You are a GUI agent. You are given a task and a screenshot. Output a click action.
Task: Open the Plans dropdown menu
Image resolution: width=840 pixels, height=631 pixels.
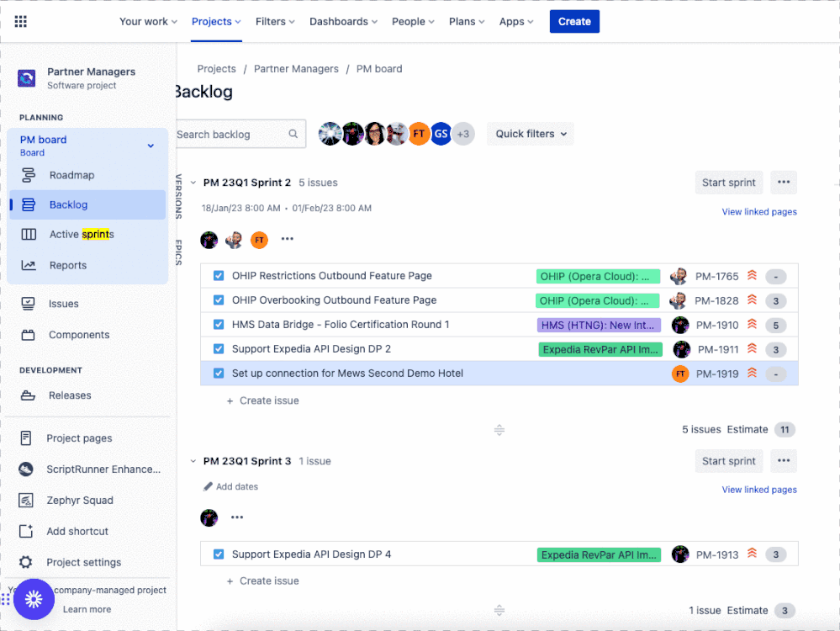[x=467, y=21]
